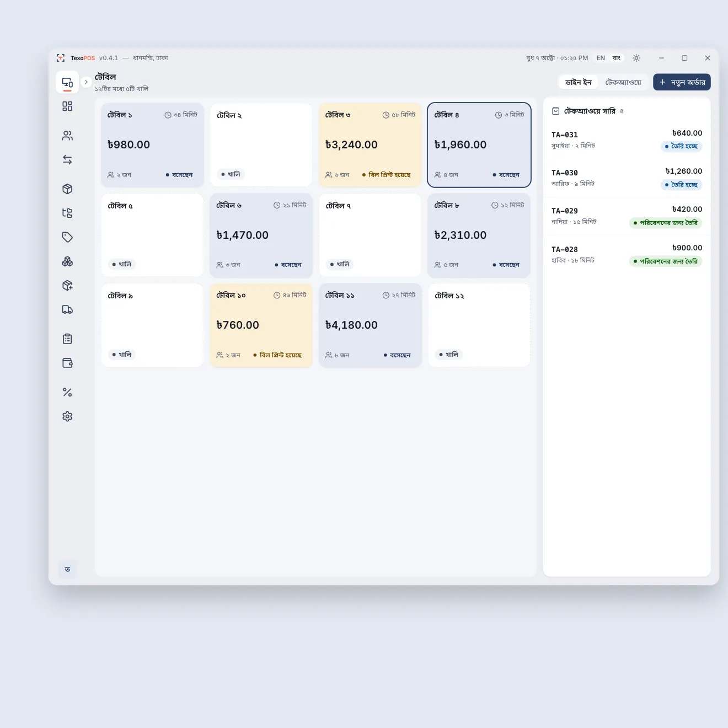Open the empty টেবিল ৯ card

153,325
